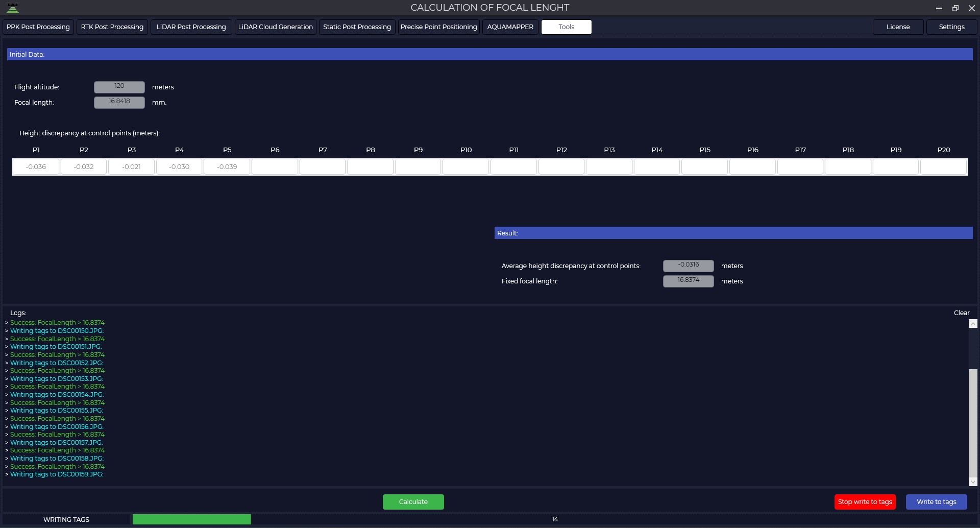Click the Focal length input field
Viewport: 980px width, 528px height.
(119, 102)
